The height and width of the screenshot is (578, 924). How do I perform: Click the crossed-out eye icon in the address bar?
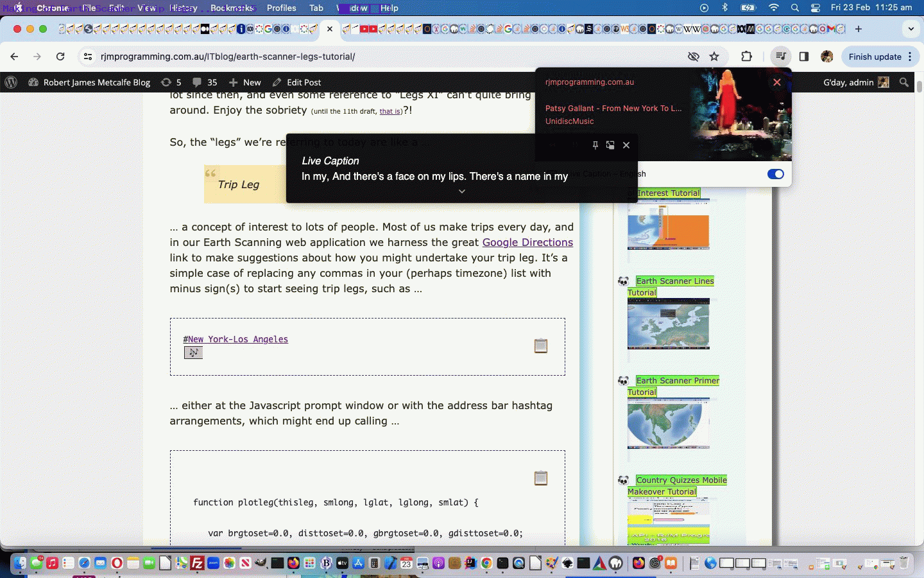[x=694, y=57]
